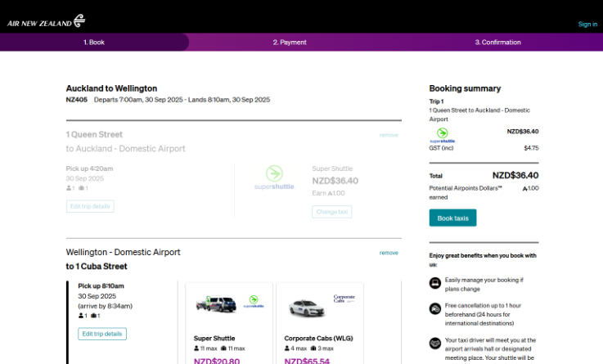Open the Book step tab
Viewport: 603px width, 364px height.
[x=94, y=42]
